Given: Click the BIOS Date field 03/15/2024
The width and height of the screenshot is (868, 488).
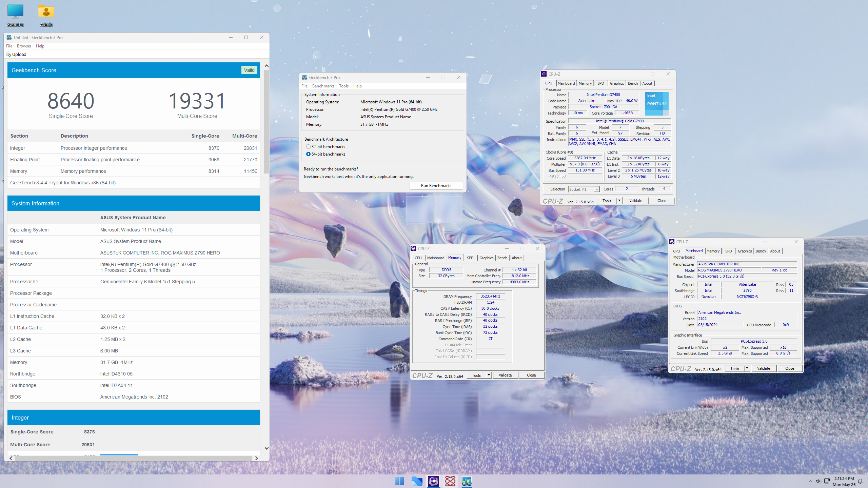Looking at the screenshot, I should pos(720,325).
